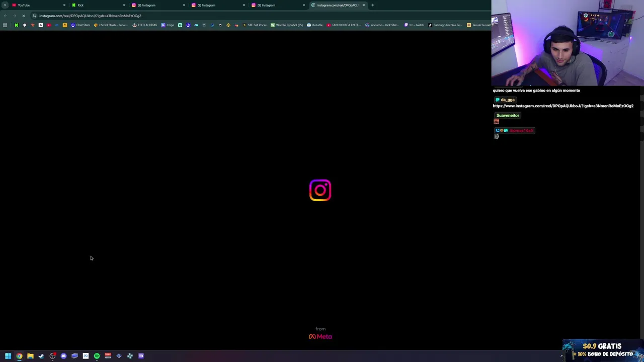Close the Kick tab
The height and width of the screenshot is (362, 644).
(124, 5)
